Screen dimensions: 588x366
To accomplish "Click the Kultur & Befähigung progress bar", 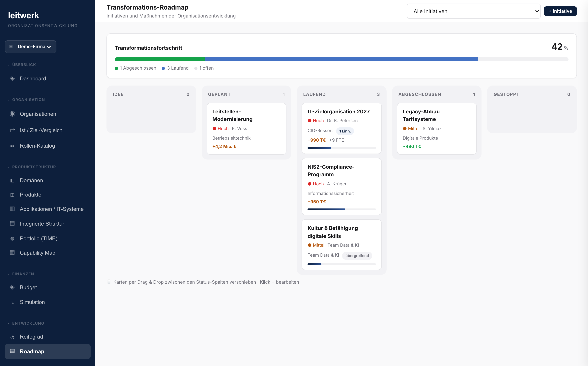I will 341,264.
